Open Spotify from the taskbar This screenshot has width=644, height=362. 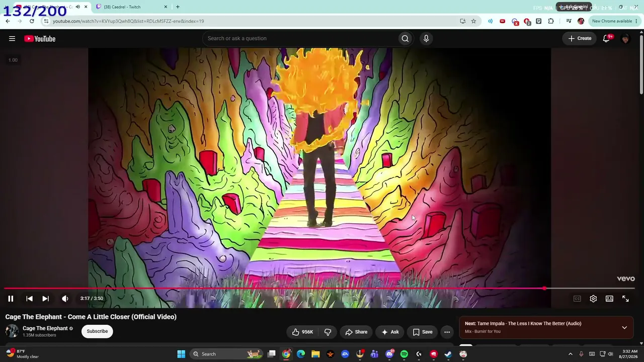point(404,354)
